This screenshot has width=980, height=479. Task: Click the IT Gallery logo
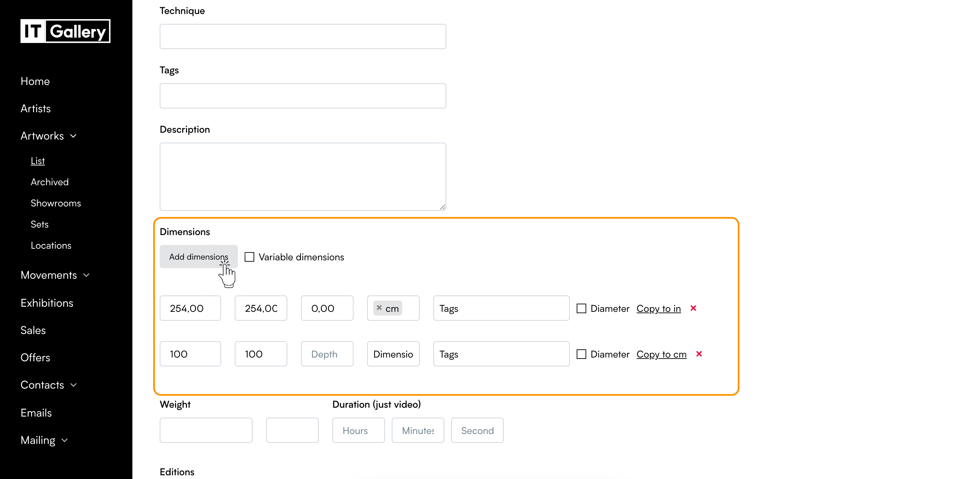(x=65, y=31)
